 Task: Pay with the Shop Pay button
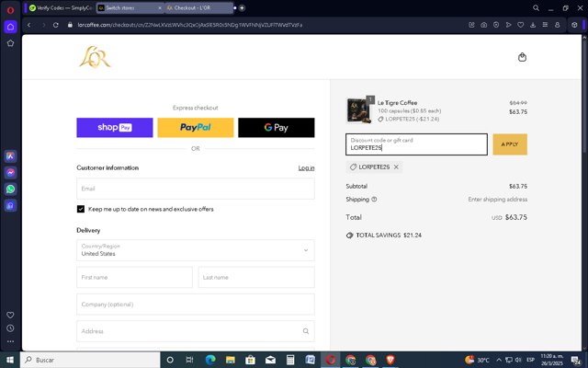click(115, 128)
